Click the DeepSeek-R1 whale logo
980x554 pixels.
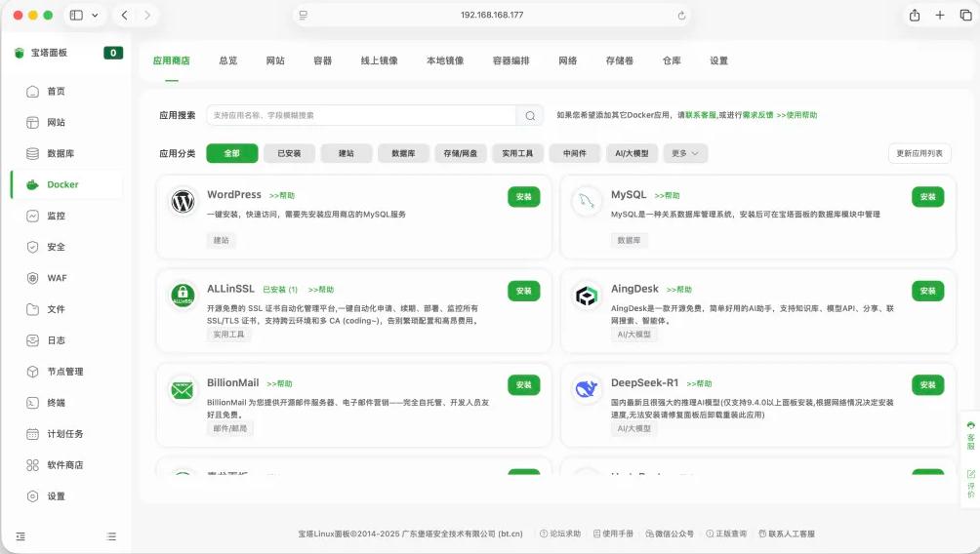[587, 390]
